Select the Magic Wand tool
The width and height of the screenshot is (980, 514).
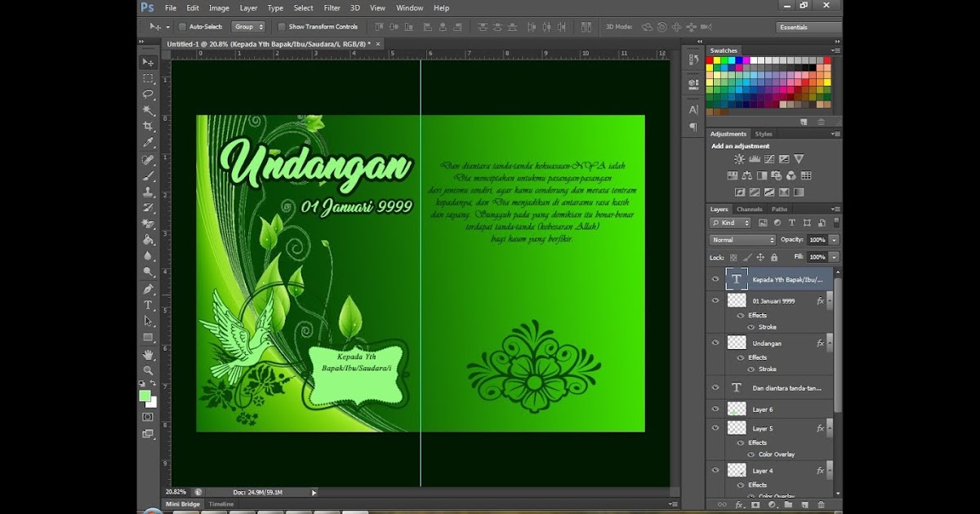(x=148, y=110)
